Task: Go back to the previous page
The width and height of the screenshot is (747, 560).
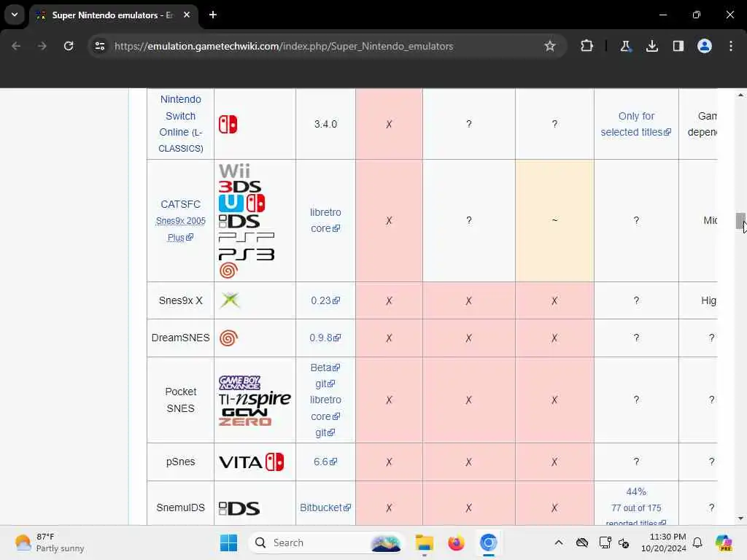Action: pos(16,46)
